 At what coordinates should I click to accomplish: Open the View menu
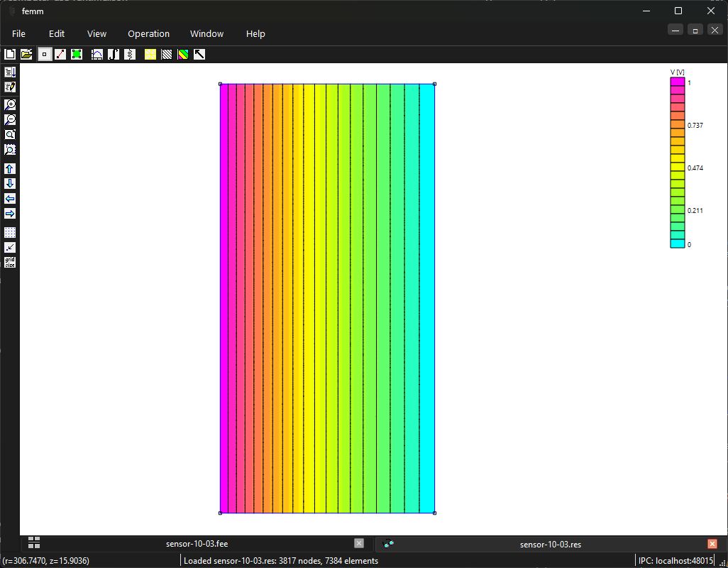[x=96, y=33]
